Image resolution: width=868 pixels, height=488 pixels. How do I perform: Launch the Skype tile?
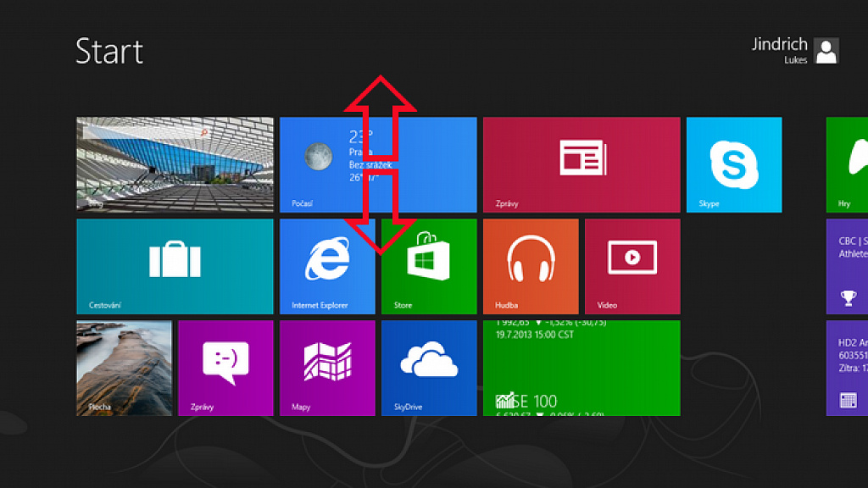pyautogui.click(x=734, y=164)
